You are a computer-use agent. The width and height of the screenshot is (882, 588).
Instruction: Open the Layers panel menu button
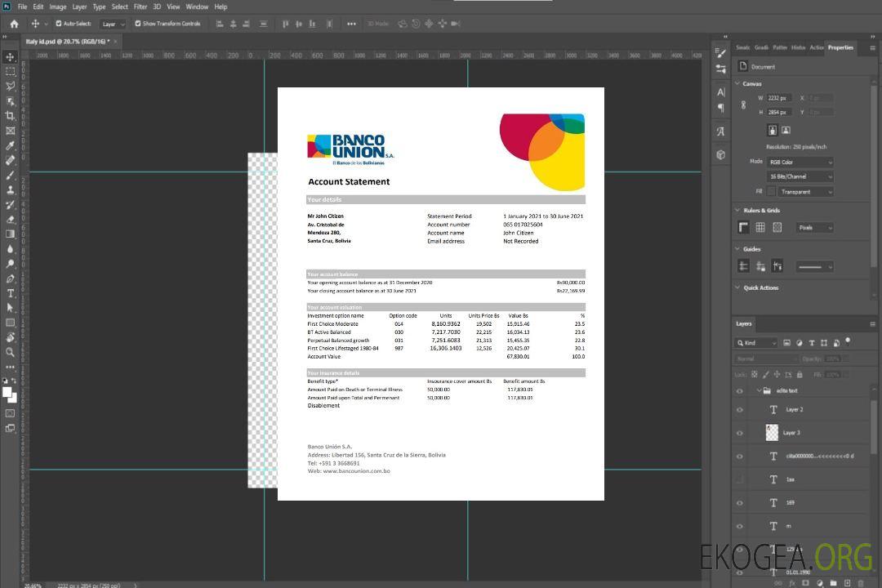click(x=872, y=324)
